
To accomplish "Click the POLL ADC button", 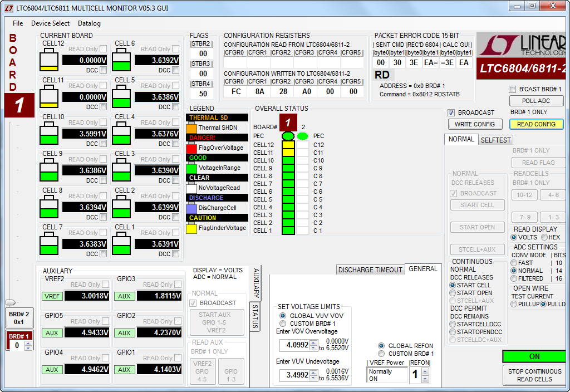I will (x=536, y=101).
